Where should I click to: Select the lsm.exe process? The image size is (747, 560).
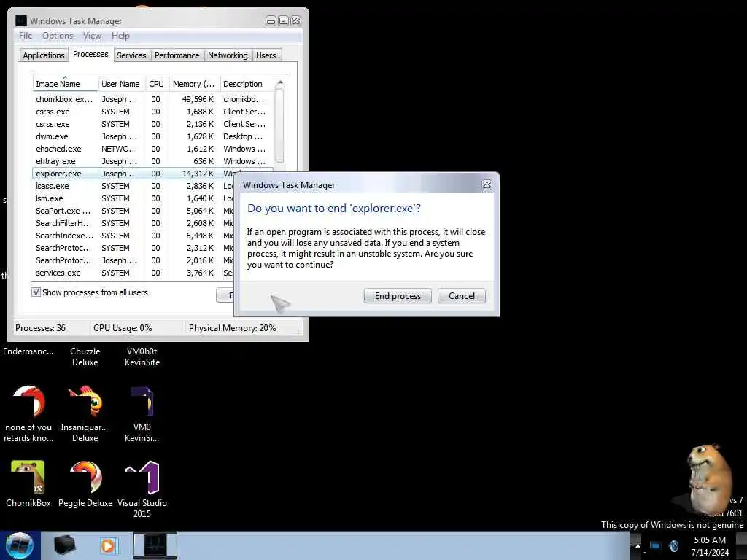[x=133, y=198]
